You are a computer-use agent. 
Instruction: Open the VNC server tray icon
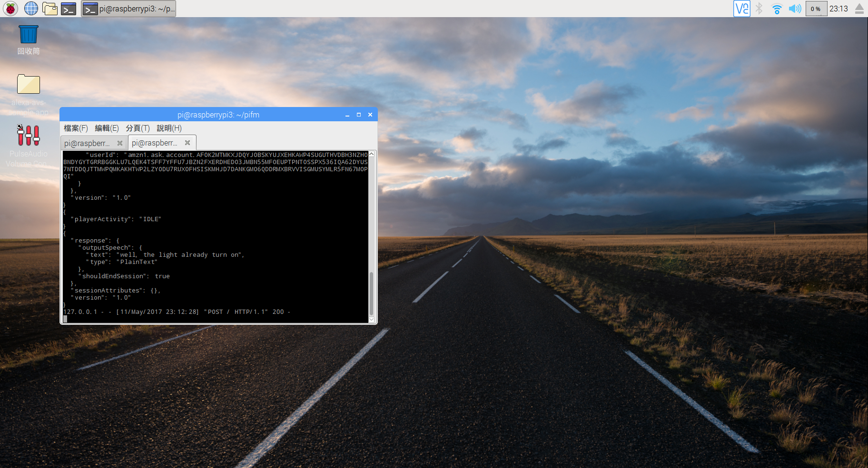[x=741, y=9]
